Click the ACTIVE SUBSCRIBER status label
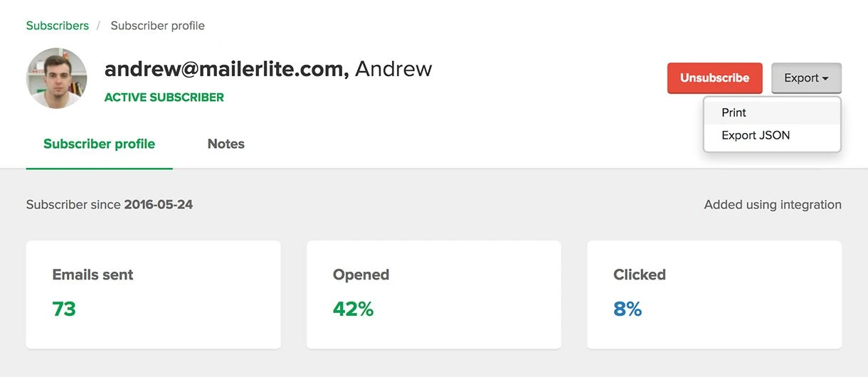Viewport: 868px width, 377px height. pos(164,97)
